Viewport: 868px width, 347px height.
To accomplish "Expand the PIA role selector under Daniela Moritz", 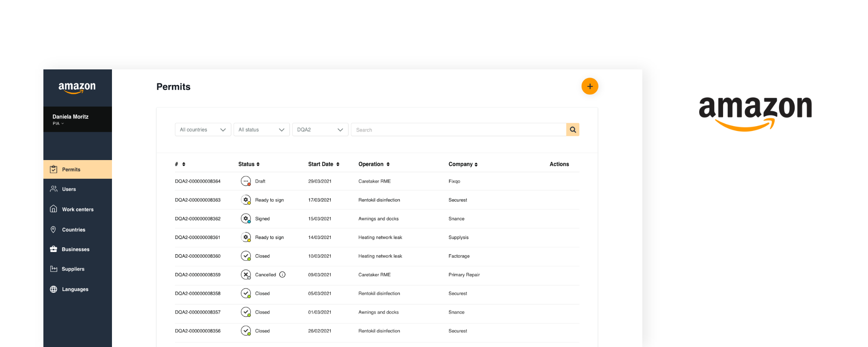I will pos(58,124).
